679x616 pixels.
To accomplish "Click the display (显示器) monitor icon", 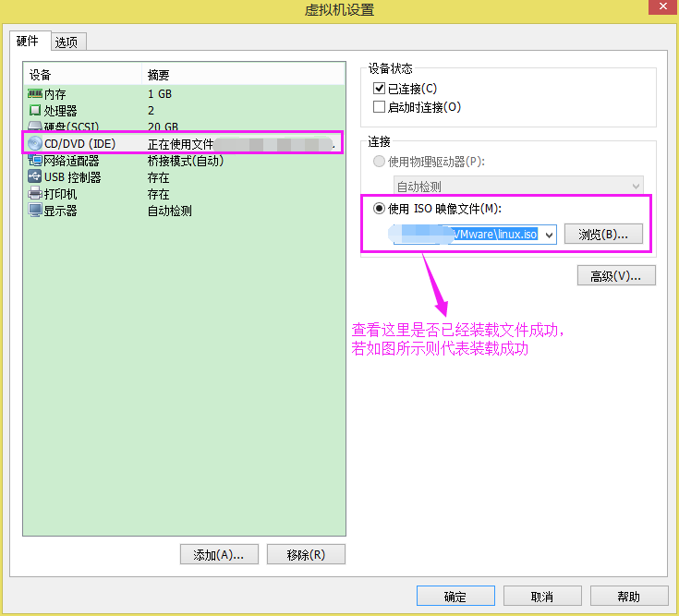I will [x=35, y=210].
